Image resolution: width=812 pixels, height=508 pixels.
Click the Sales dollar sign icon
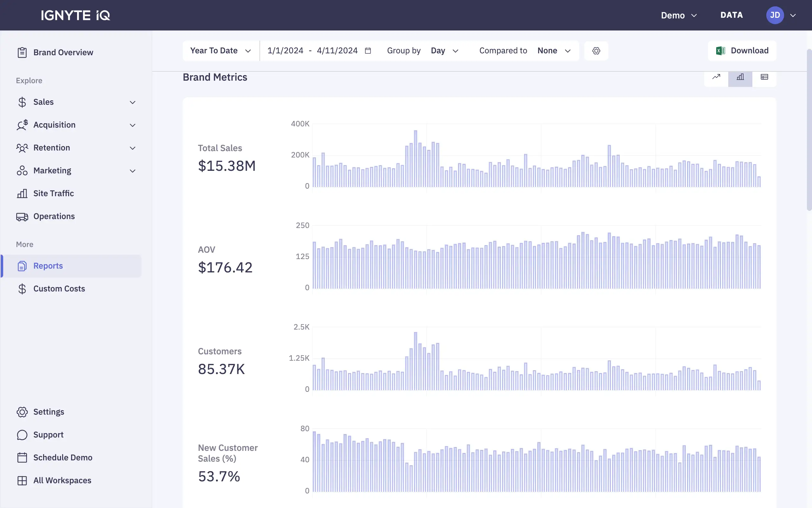[x=22, y=102]
